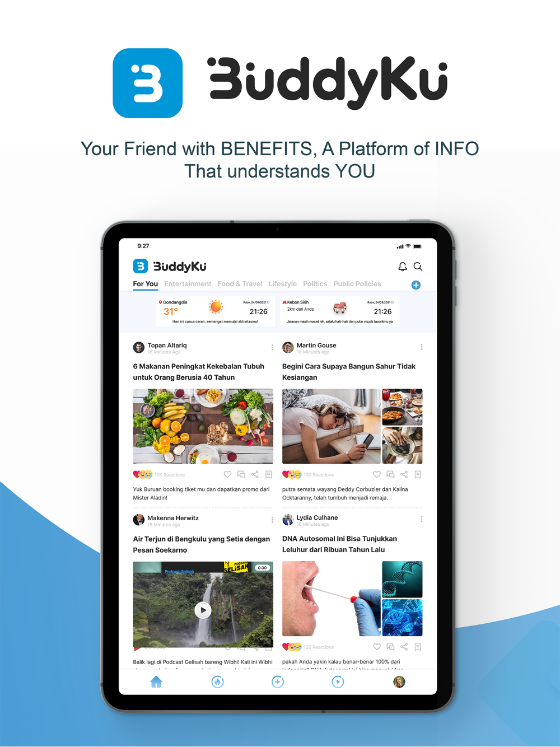
Task: Open options menu for Topan Altariq post
Action: (x=273, y=347)
